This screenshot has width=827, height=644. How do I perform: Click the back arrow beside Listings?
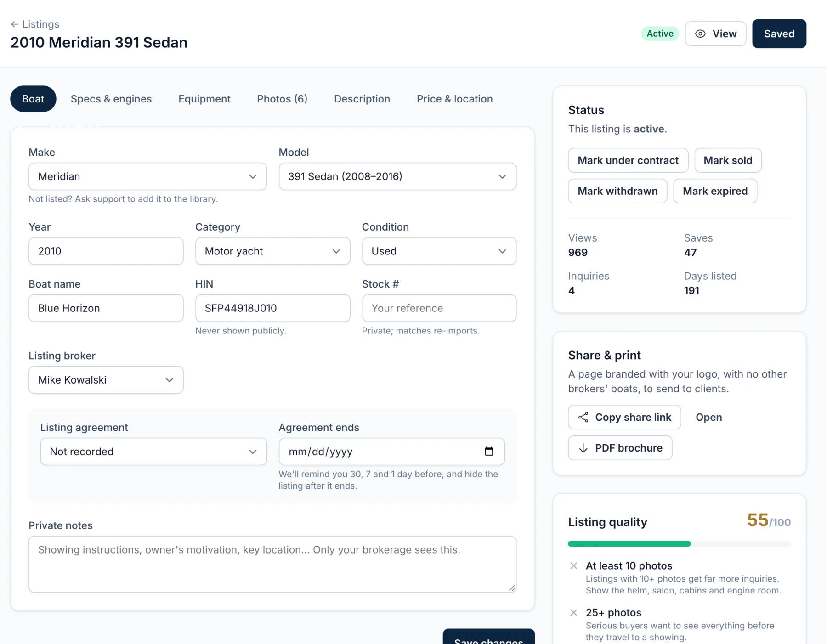point(15,24)
